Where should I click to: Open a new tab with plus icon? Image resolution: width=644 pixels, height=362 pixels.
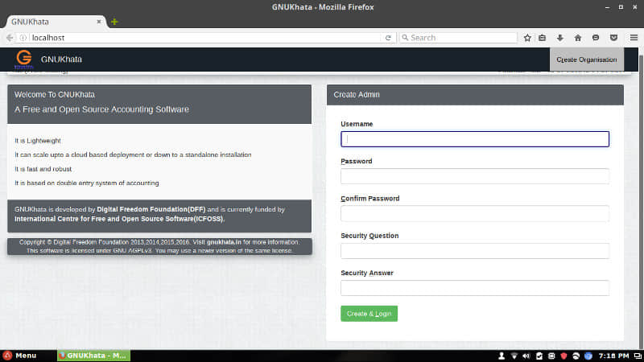coord(114,22)
